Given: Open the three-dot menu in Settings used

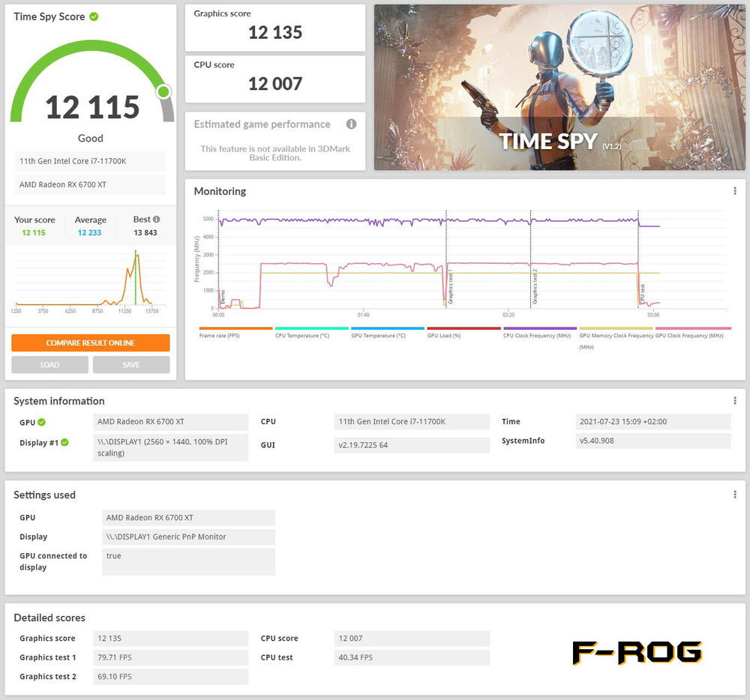Looking at the screenshot, I should tap(735, 495).
